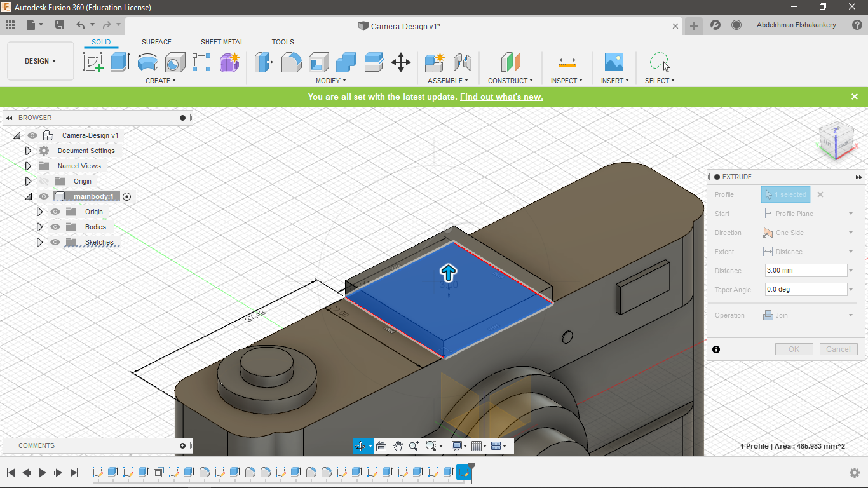868x488 pixels.
Task: Open the data panel grid icon
Action: pos(10,25)
